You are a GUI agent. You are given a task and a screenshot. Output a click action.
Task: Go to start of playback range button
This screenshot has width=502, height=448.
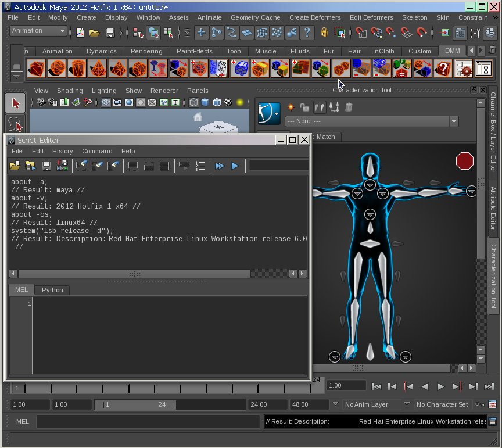(376, 386)
